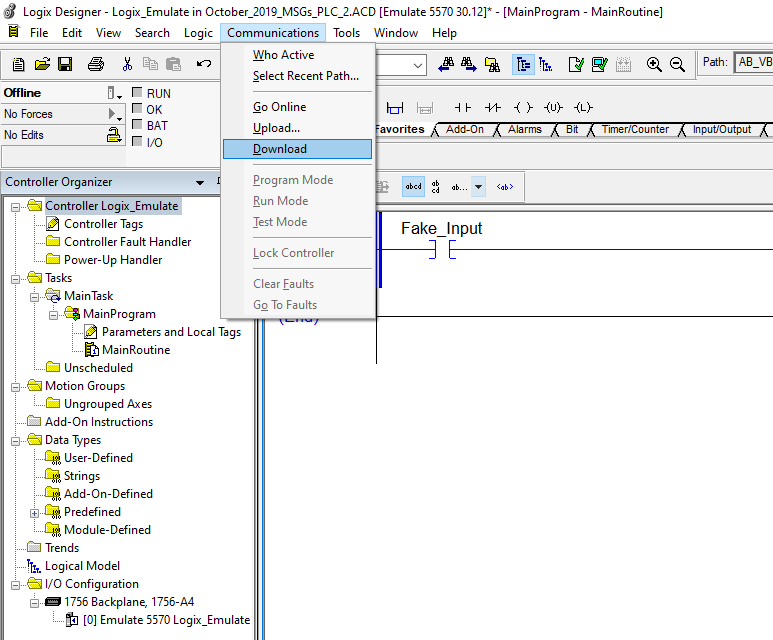Expand the Predefined data types node
This screenshot has width=773, height=640.
[35, 513]
